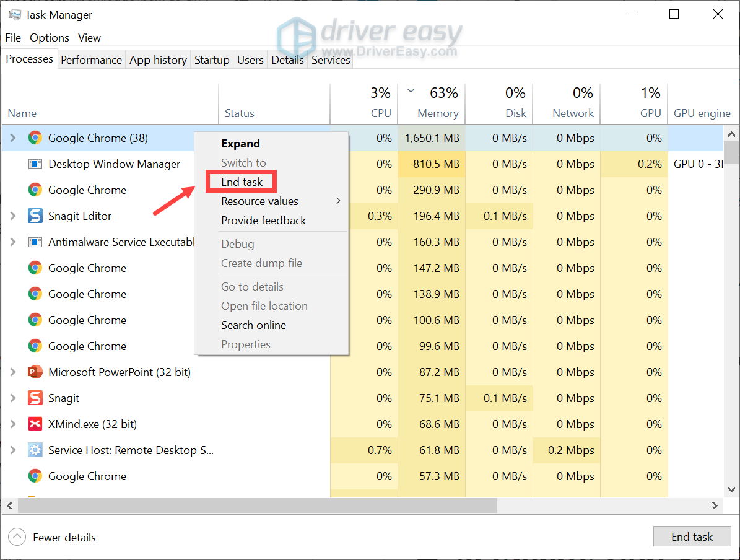This screenshot has height=560, width=740.
Task: Select the 1,650.1 MB memory cell
Action: tap(432, 138)
